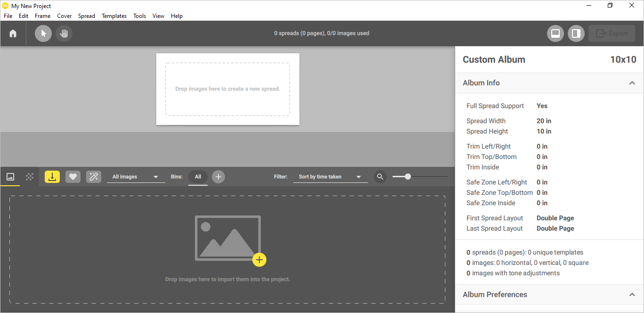Open the All images dropdown
The width and height of the screenshot is (644, 313).
tap(136, 176)
